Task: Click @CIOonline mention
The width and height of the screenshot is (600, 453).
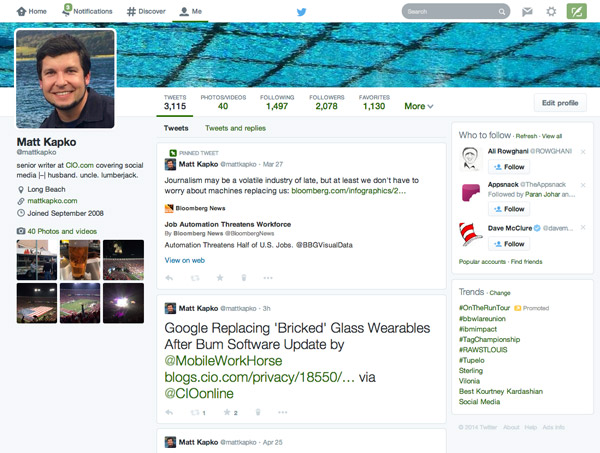Action: 199,393
